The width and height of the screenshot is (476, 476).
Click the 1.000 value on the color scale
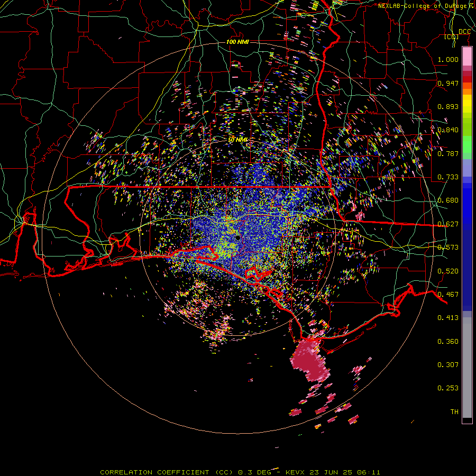448,59
